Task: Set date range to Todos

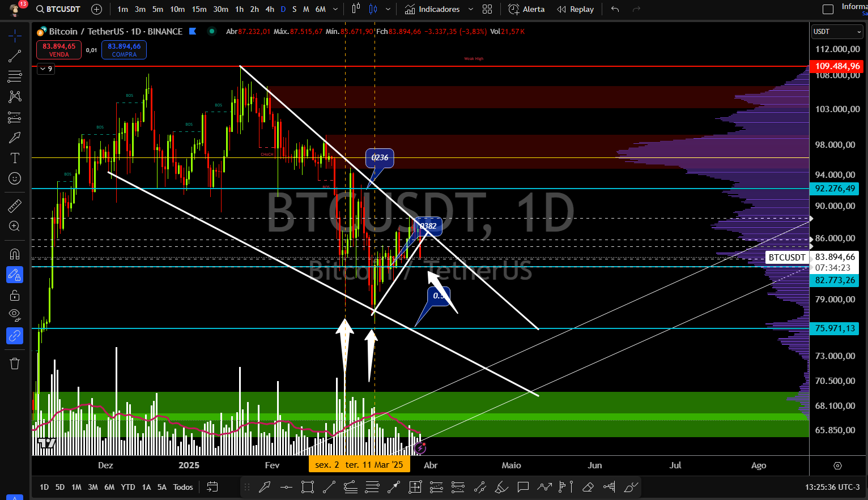Action: pos(183,487)
